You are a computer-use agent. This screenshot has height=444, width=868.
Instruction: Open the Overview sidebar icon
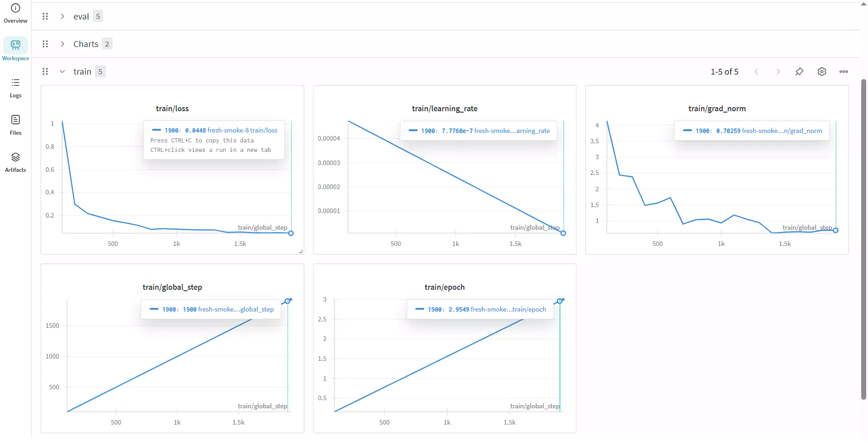(15, 13)
